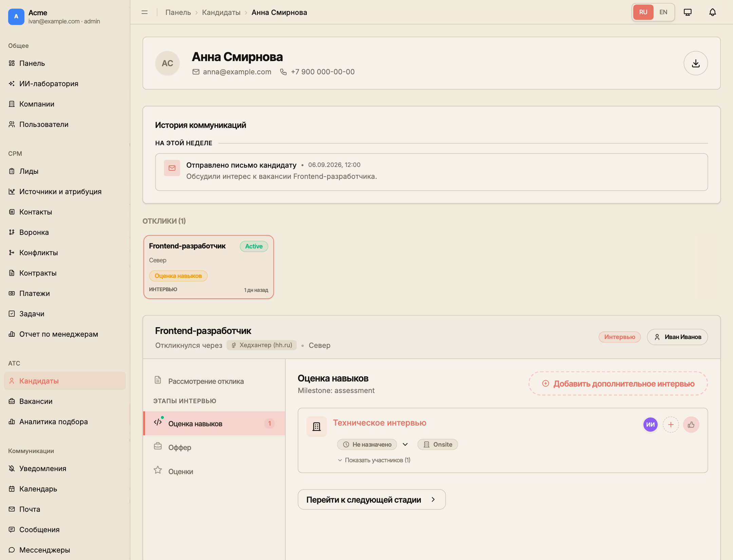Click the Хедхантер (hh.ru) source tag
Viewport: 733px width, 560px height.
(262, 345)
